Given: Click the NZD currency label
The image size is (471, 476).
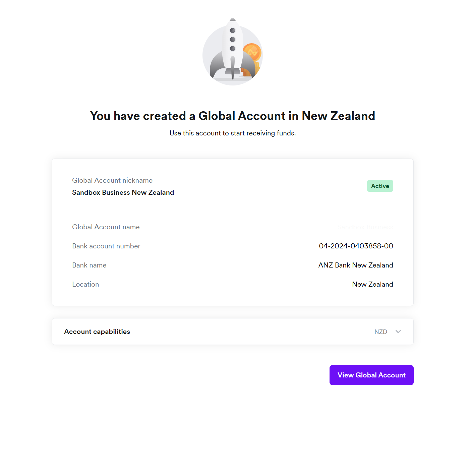Looking at the screenshot, I should click(x=380, y=332).
